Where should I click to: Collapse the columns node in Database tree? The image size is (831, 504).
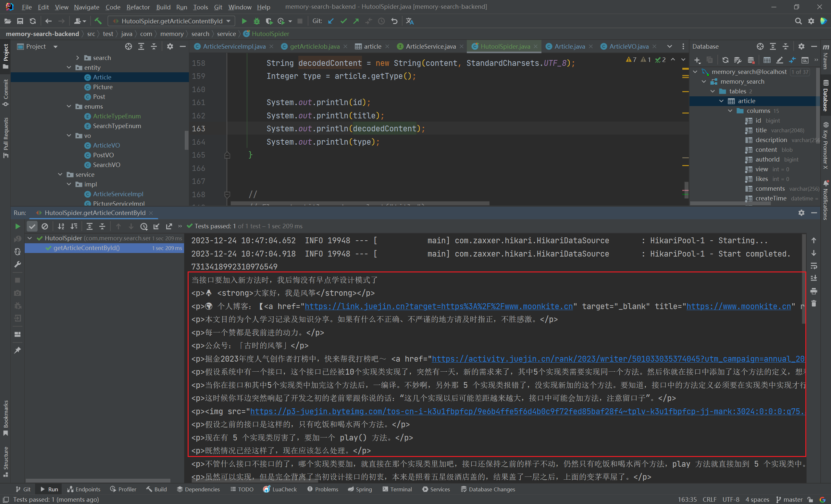(x=730, y=111)
